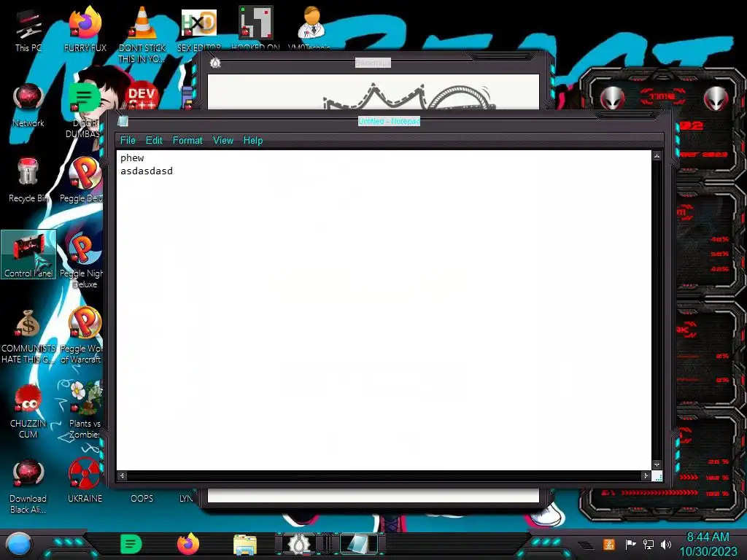Image resolution: width=747 pixels, height=560 pixels.
Task: Click the Notepad resize grip corner
Action: click(657, 475)
